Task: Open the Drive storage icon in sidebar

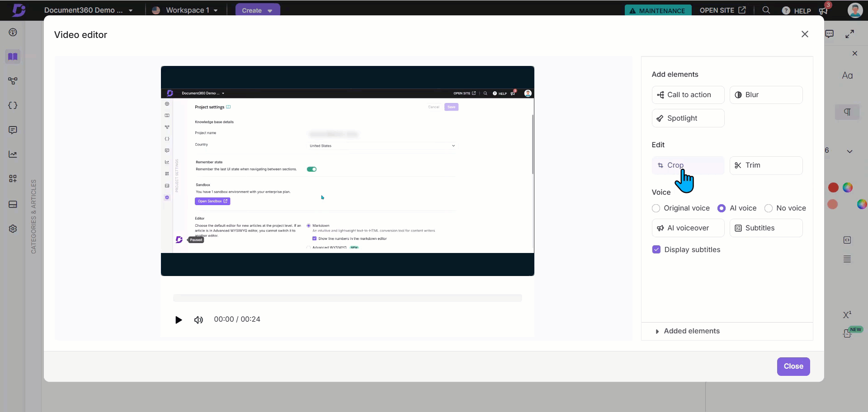Action: pyautogui.click(x=13, y=204)
